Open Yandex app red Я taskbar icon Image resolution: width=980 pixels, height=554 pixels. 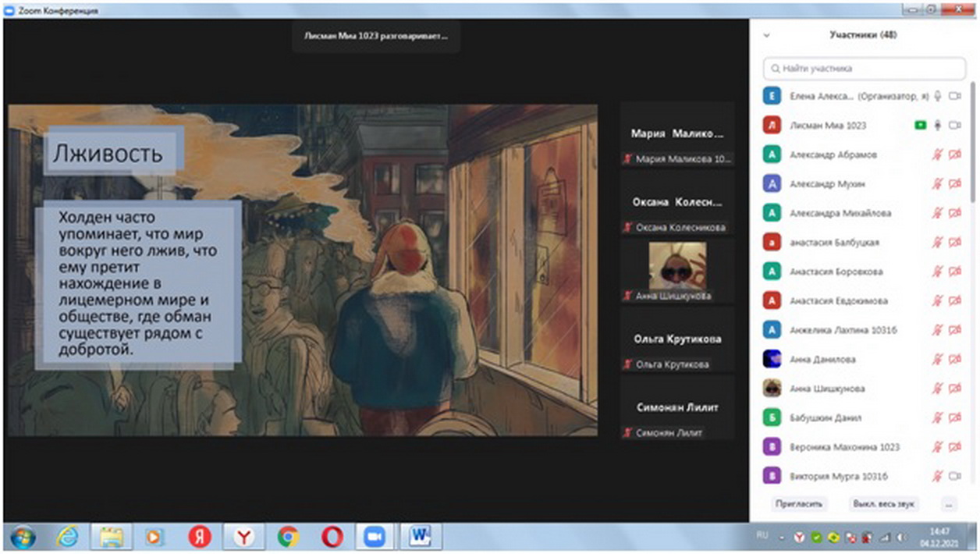200,537
